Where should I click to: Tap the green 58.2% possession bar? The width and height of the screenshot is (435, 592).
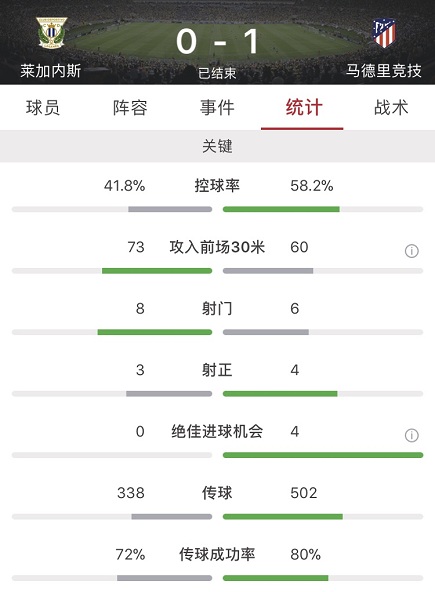point(281,209)
